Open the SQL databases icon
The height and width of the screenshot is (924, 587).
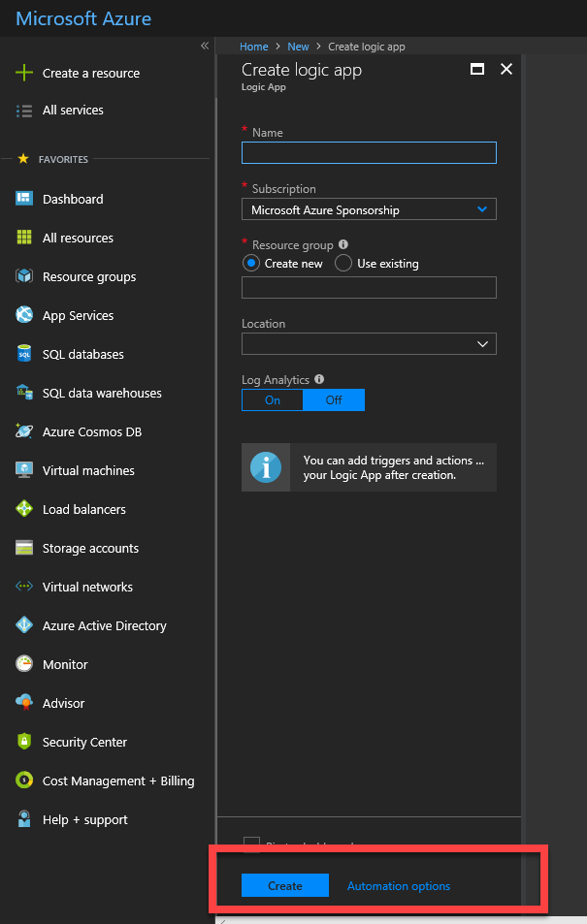pos(24,354)
